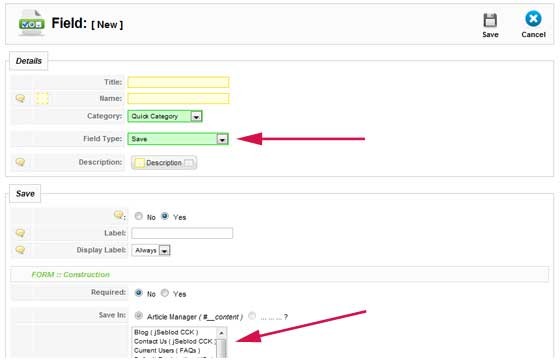Click tooltip bubble icon before No/Yes radios
560x363 pixels.
(118, 215)
